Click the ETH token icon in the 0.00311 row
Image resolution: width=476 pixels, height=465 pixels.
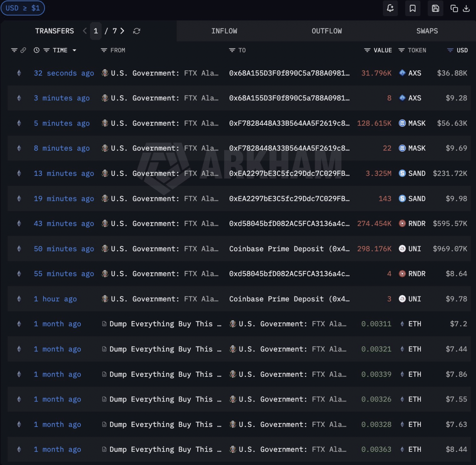402,324
